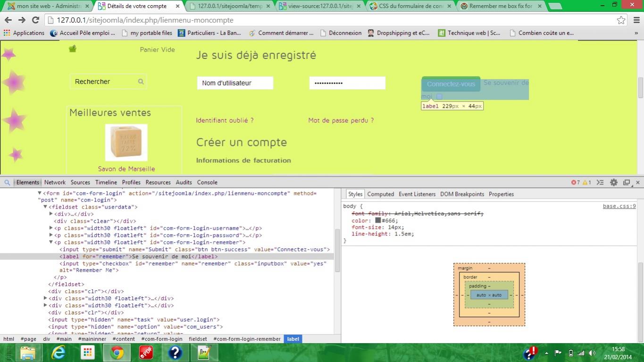Switch to the Network panel

(x=55, y=183)
